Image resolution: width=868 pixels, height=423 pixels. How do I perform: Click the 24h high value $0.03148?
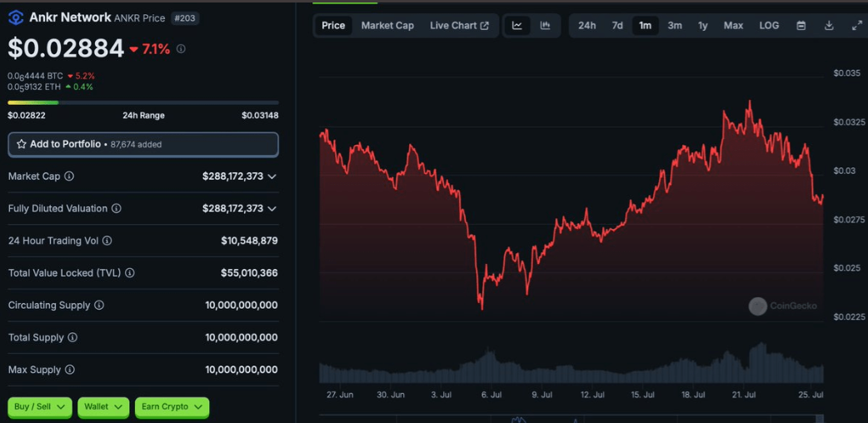260,116
